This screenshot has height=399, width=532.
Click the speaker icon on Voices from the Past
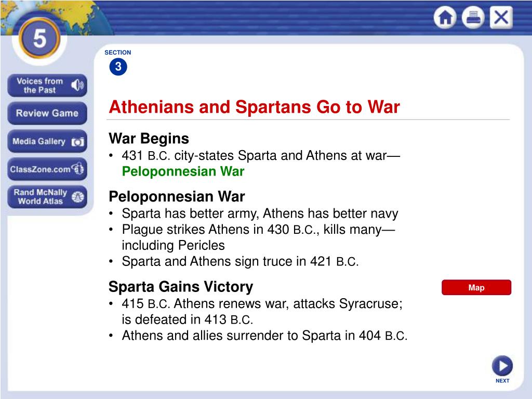click(77, 85)
